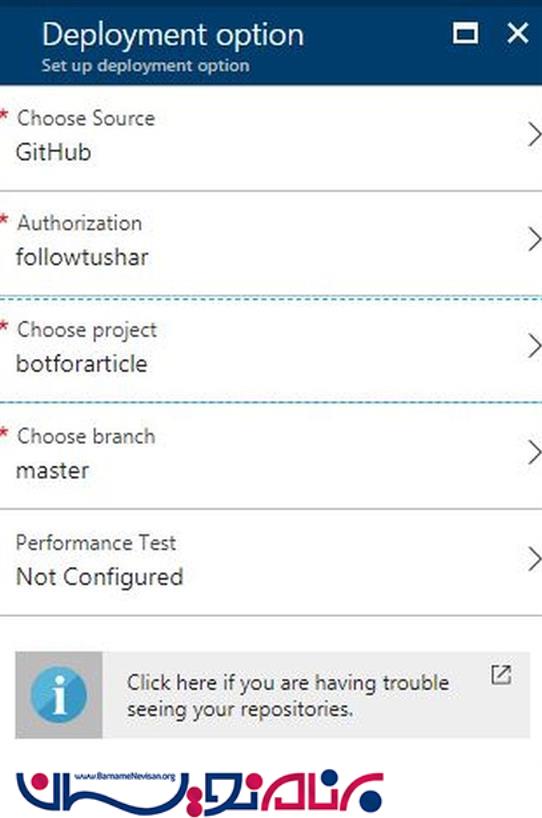Image resolution: width=542 pixels, height=818 pixels.
Task: Open the external link icon in info box
Action: point(501,675)
